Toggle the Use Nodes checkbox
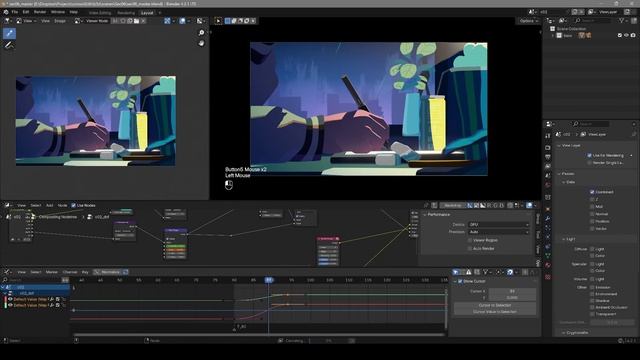The width and height of the screenshot is (640, 360). coord(73,205)
